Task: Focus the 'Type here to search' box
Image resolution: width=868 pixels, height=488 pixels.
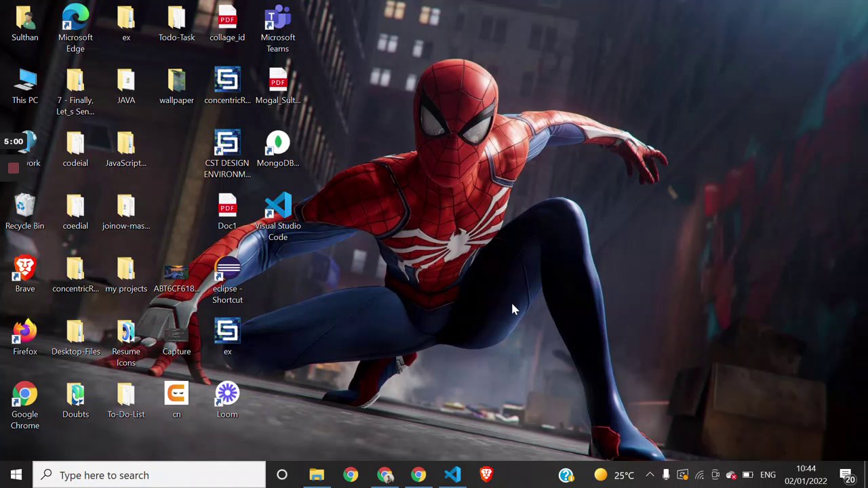Action: [149, 475]
